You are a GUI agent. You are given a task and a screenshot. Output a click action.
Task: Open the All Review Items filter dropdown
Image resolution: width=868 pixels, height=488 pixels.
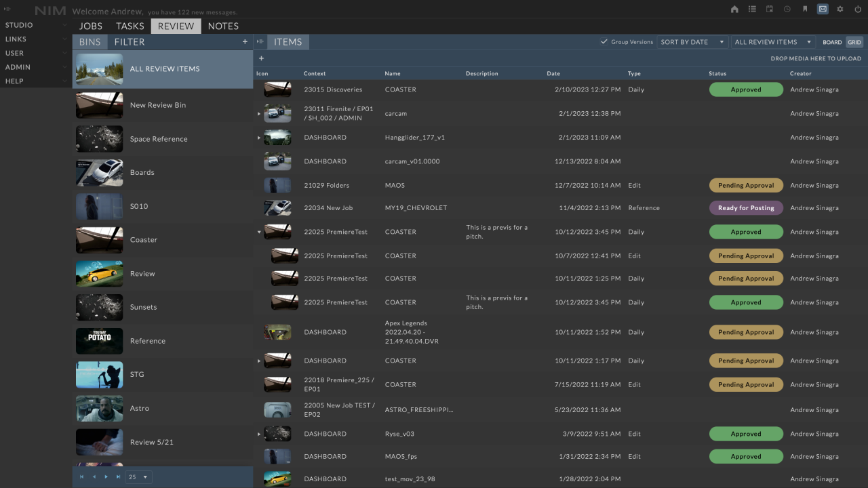tap(772, 42)
